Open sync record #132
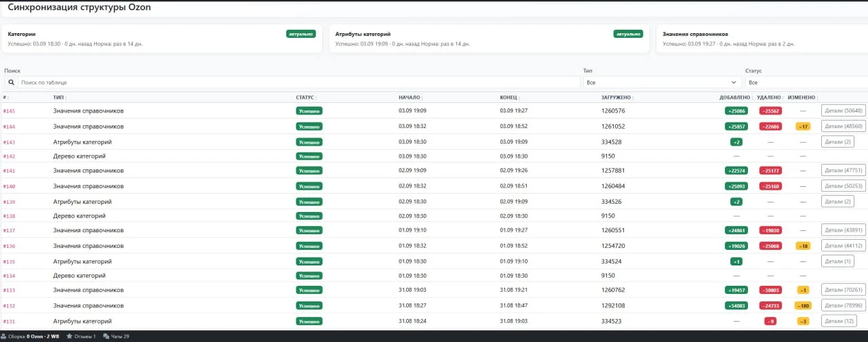868x342 pixels. pos(9,305)
